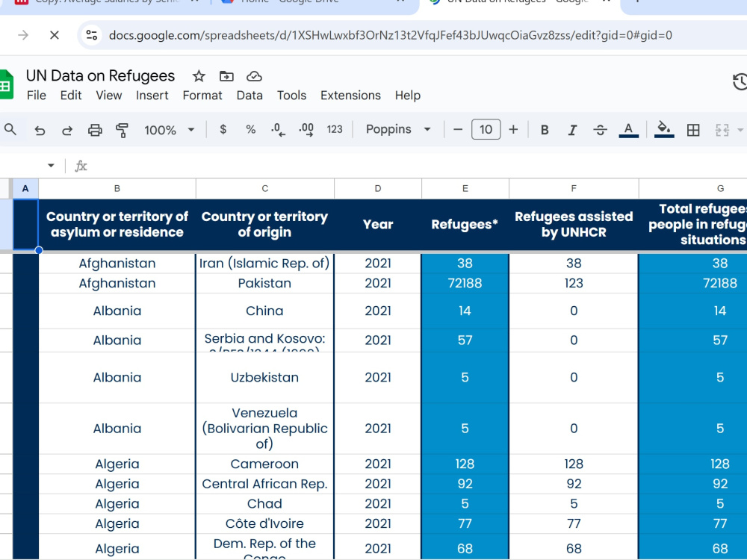
Task: Select the Uzbekistan origin cell
Action: click(265, 377)
